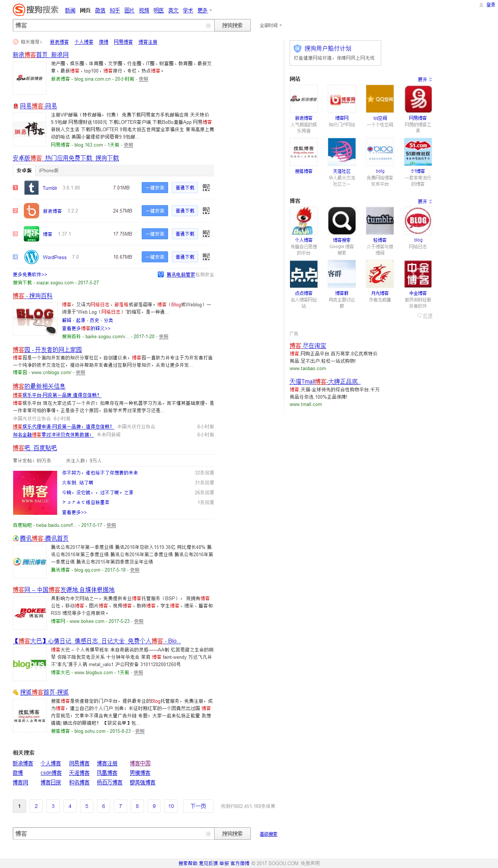Open the 登录 login link

tap(491, 5)
